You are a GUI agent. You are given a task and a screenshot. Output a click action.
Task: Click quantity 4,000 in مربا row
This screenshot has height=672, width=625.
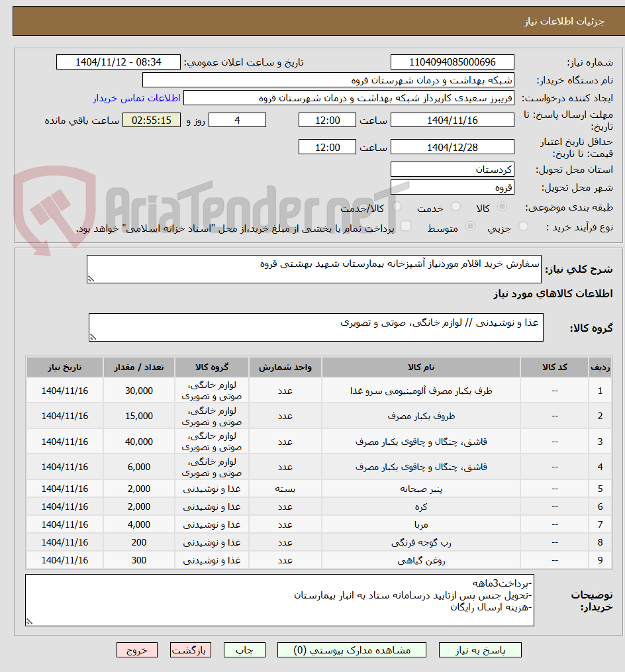click(139, 524)
